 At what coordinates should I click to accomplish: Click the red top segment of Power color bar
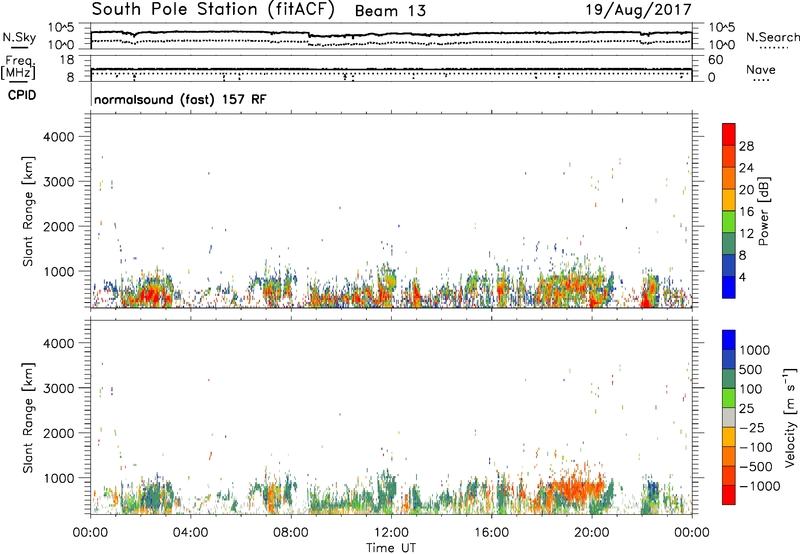[x=729, y=134]
